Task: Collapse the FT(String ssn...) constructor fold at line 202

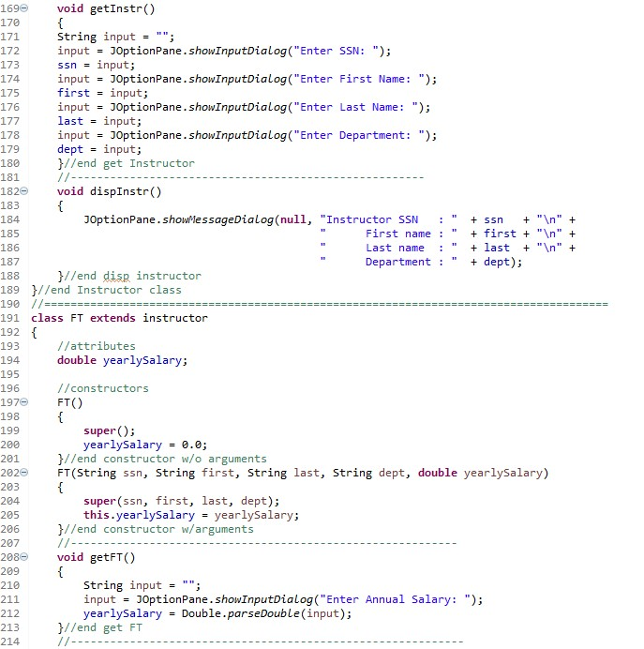Action: click(24, 473)
